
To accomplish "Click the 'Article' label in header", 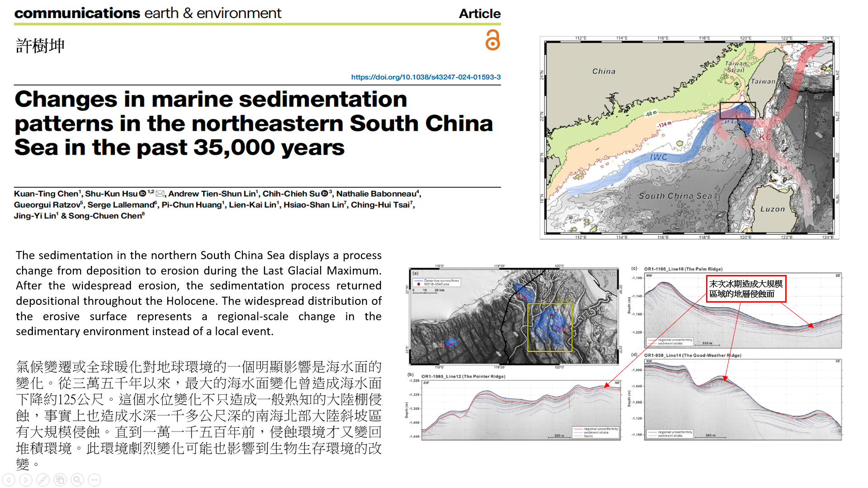I will pos(479,14).
